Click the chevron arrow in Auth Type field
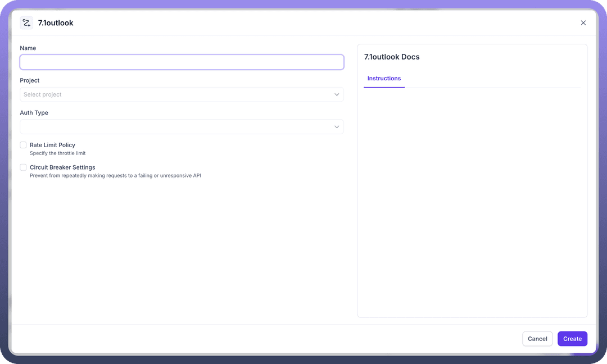This screenshot has width=607, height=364. (337, 127)
